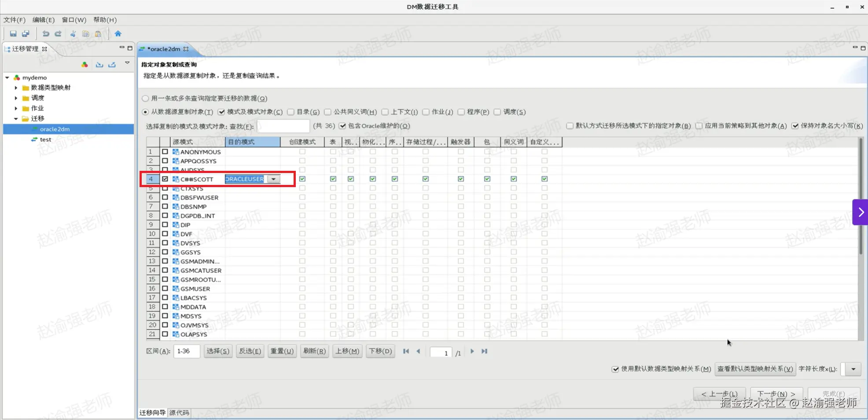Click the export icon in 迁移管理 panel
Image resolution: width=868 pixels, height=420 pixels.
(112, 65)
